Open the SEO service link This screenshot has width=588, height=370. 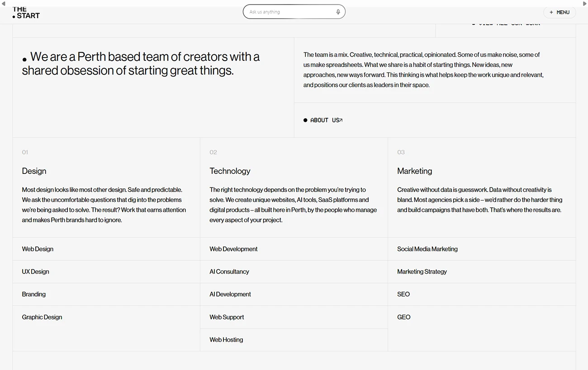point(403,294)
